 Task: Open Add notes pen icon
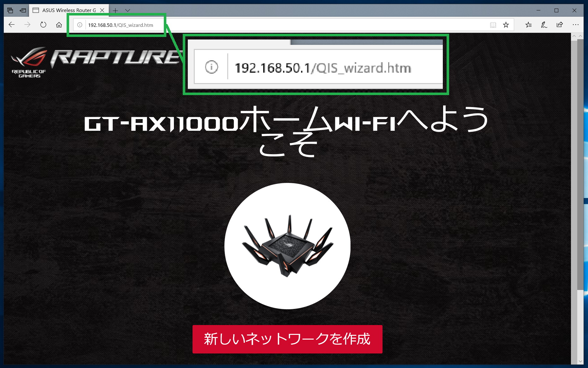(544, 25)
